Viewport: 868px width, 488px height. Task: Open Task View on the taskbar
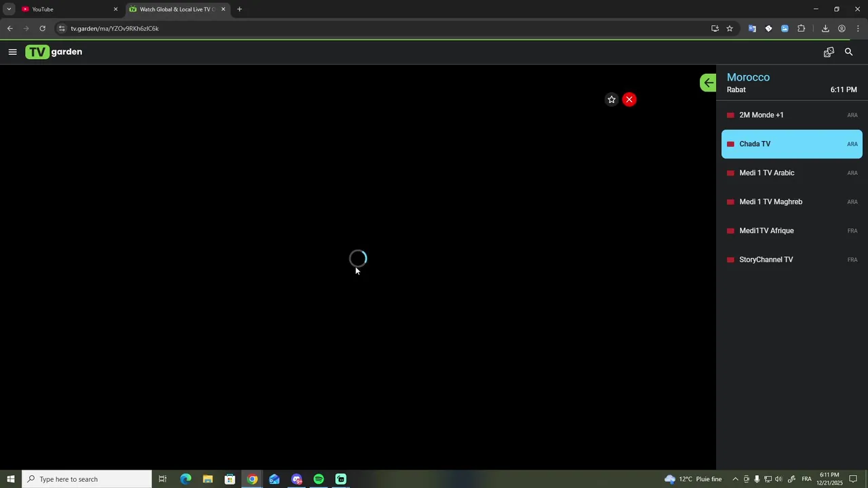(163, 479)
